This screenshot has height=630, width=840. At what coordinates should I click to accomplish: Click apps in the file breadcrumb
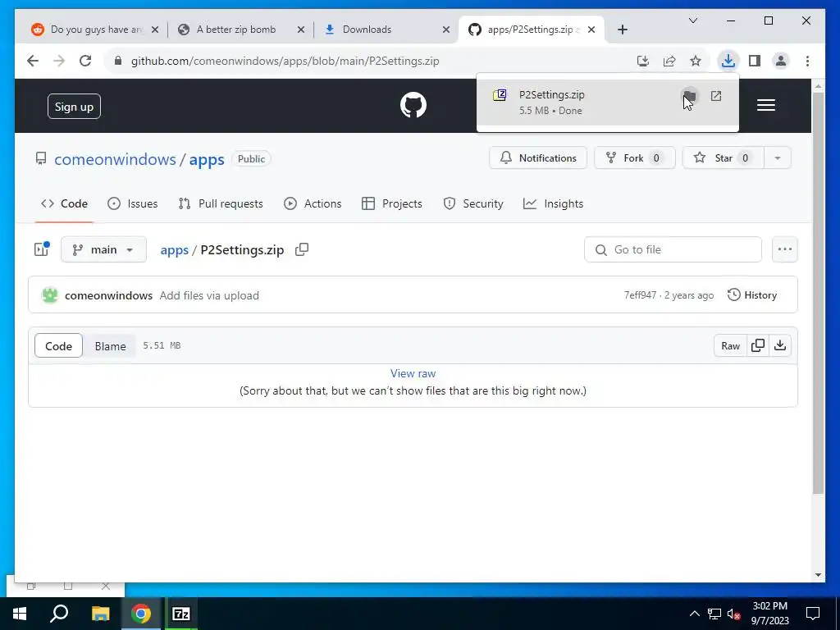coord(174,250)
